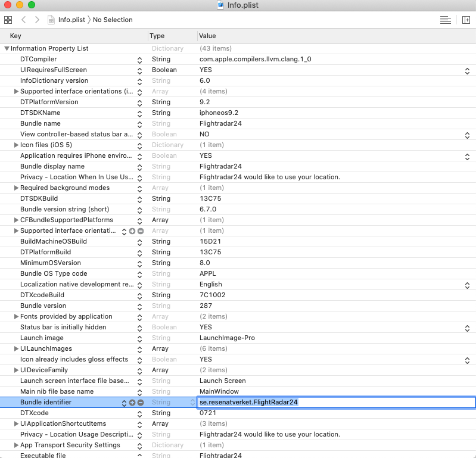Expand CFBundleSupportedPlatforms
Image resolution: width=476 pixels, height=458 pixels.
(17, 220)
